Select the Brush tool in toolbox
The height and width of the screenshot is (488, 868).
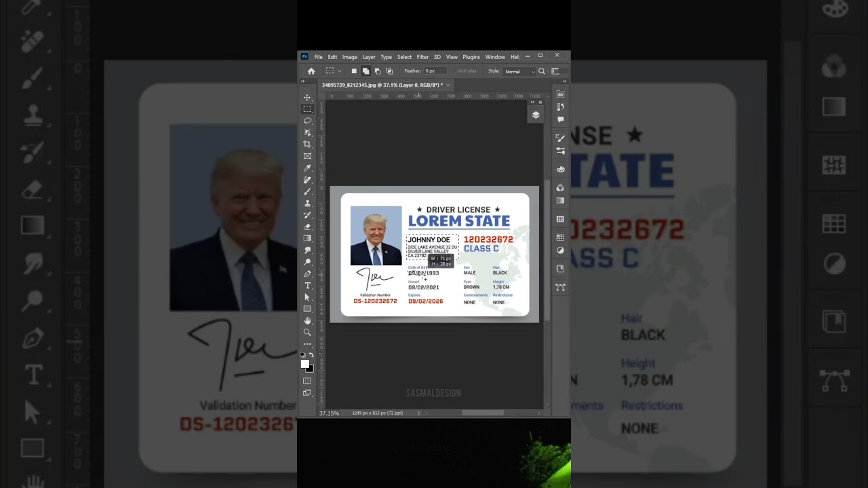coord(307,191)
